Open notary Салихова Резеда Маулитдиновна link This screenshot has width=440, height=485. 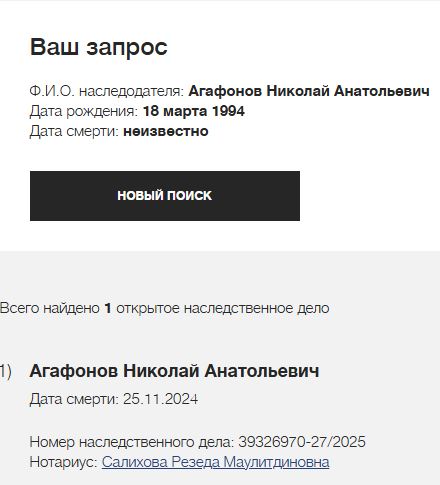(x=215, y=462)
